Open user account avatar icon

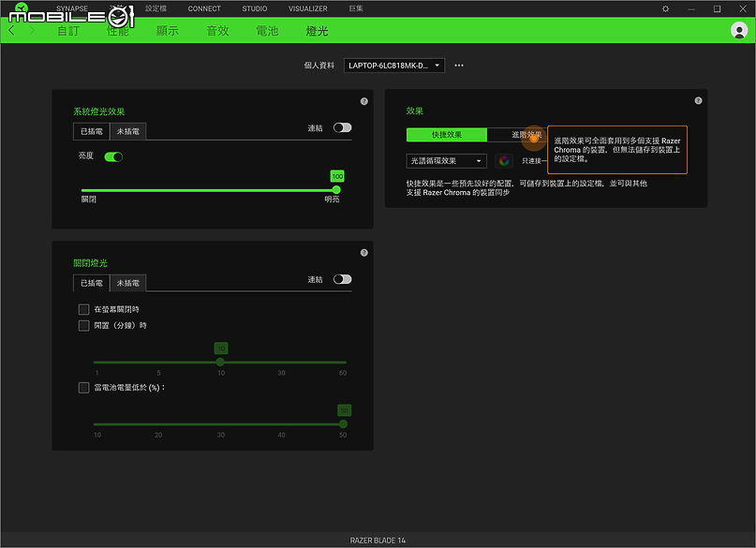(738, 30)
